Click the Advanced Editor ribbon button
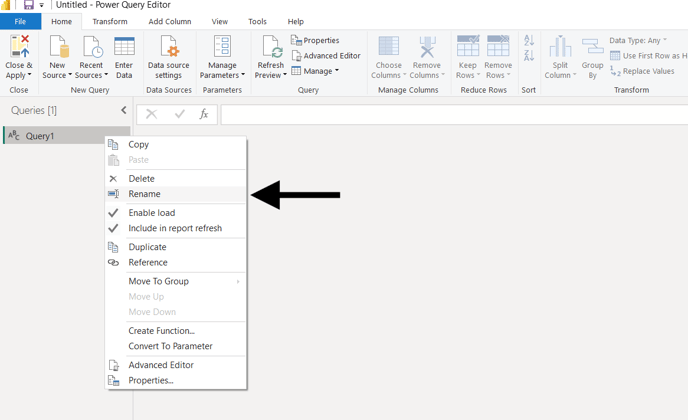 [x=326, y=56]
